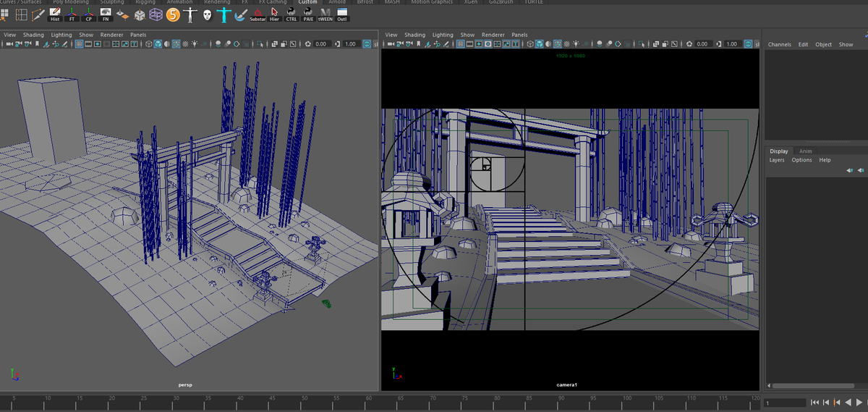This screenshot has height=412, width=868.
Task: Open Shading menu in persp panel
Action: [33, 35]
